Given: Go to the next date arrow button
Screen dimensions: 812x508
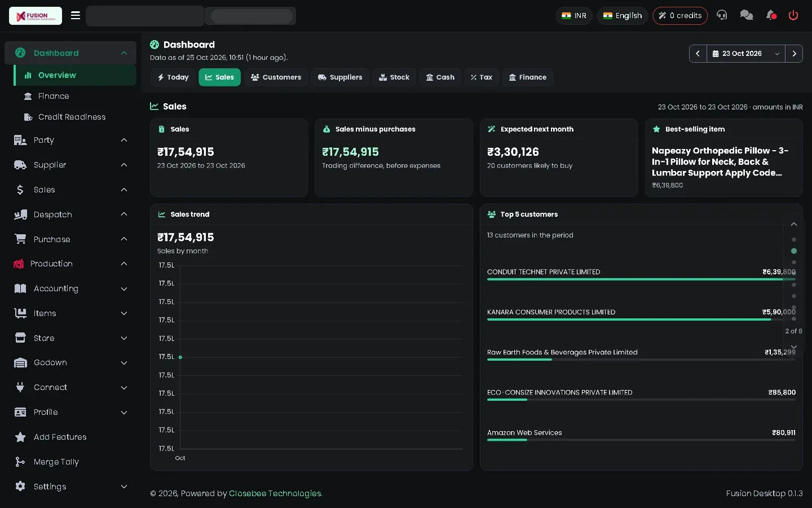Looking at the screenshot, I should [794, 54].
